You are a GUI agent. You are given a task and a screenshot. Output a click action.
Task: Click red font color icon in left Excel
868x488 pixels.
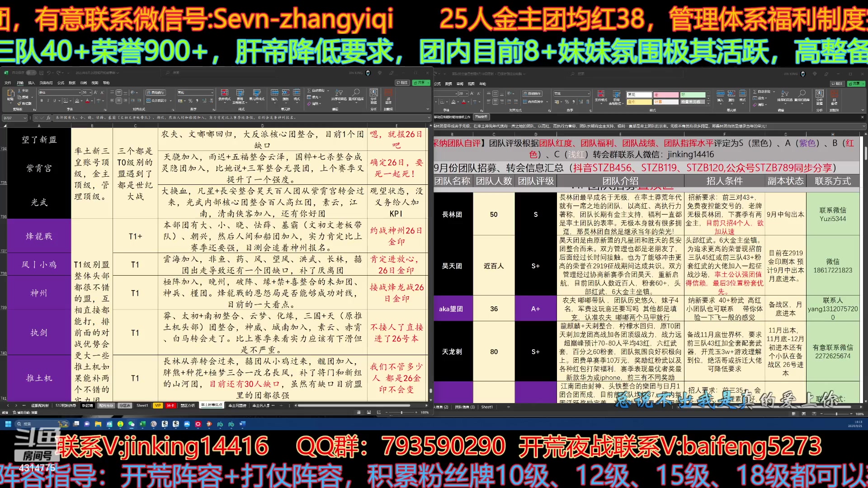[x=87, y=101]
